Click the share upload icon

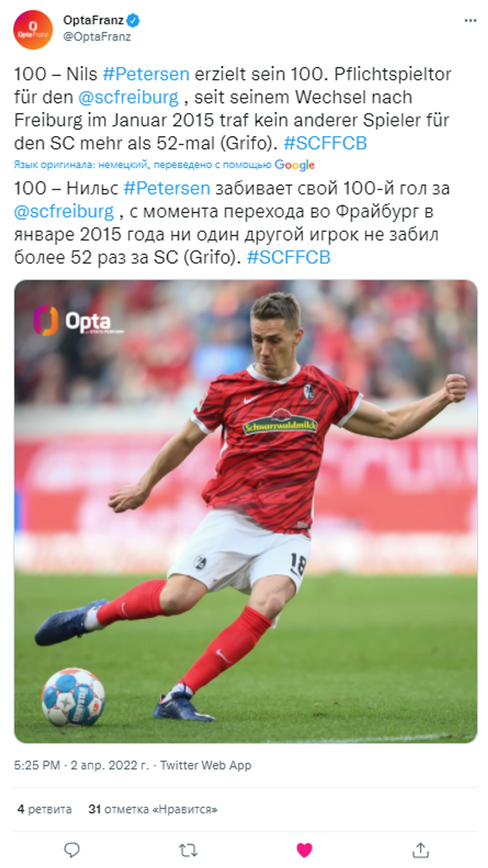pos(420,849)
